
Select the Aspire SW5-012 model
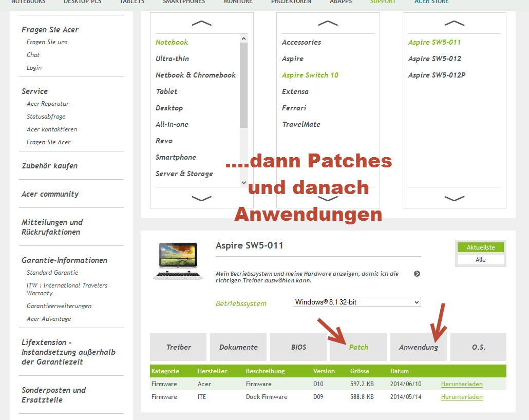[x=434, y=59]
